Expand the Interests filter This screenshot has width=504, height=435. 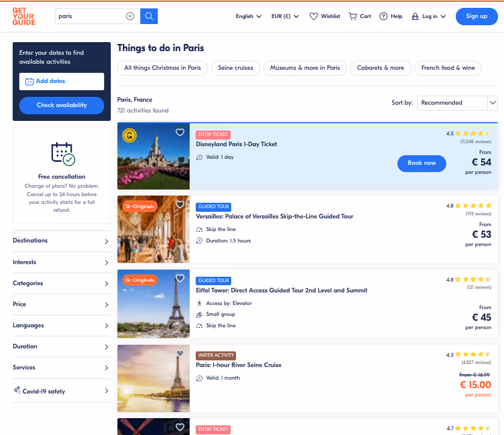point(61,262)
